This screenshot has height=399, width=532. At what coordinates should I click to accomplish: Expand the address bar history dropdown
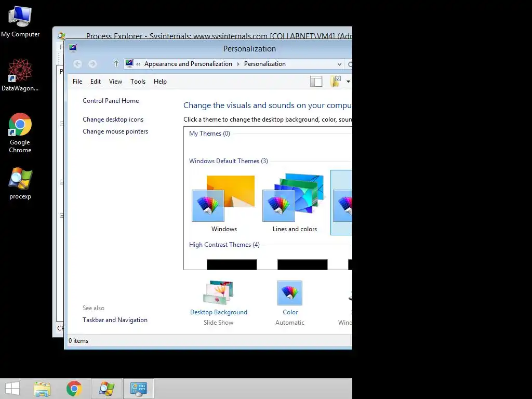pyautogui.click(x=339, y=64)
